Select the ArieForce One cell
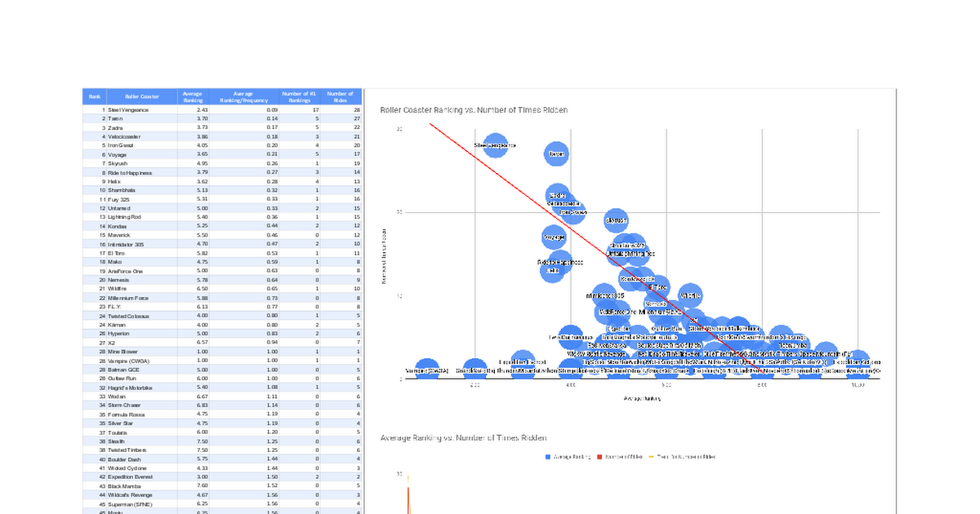The height and width of the screenshot is (514, 980). (140, 271)
